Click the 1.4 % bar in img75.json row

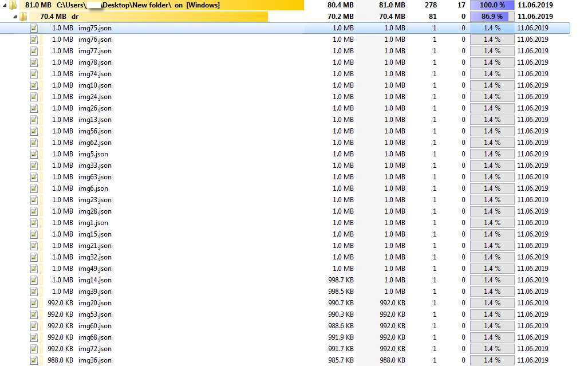point(492,28)
